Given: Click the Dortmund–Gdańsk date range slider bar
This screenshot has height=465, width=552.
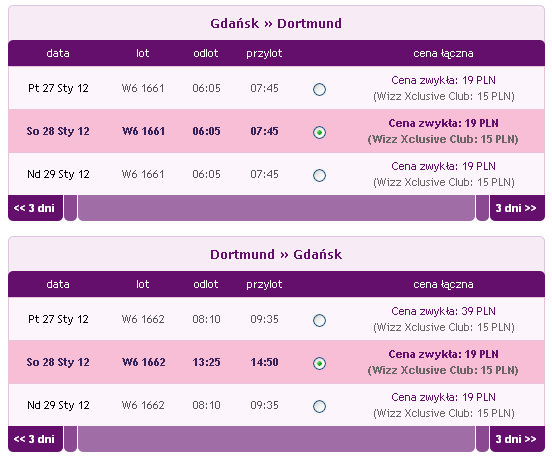Looking at the screenshot, I should coord(276,439).
